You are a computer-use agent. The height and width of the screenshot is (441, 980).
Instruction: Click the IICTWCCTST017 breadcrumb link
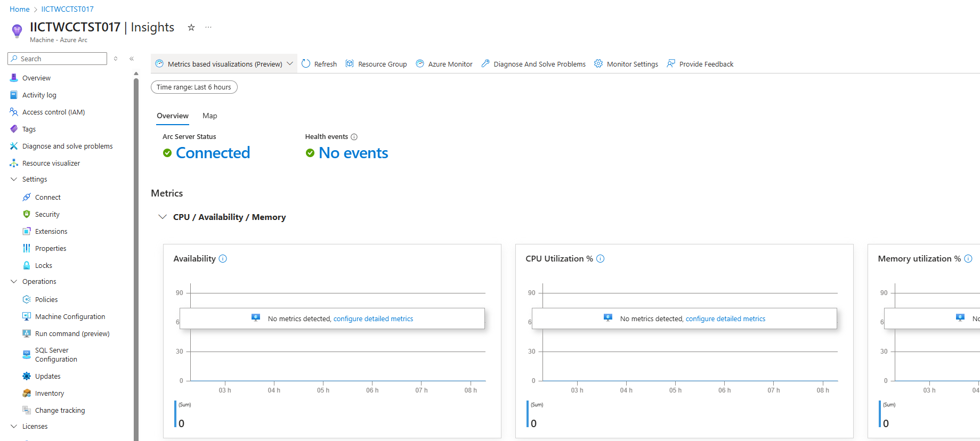(68, 9)
